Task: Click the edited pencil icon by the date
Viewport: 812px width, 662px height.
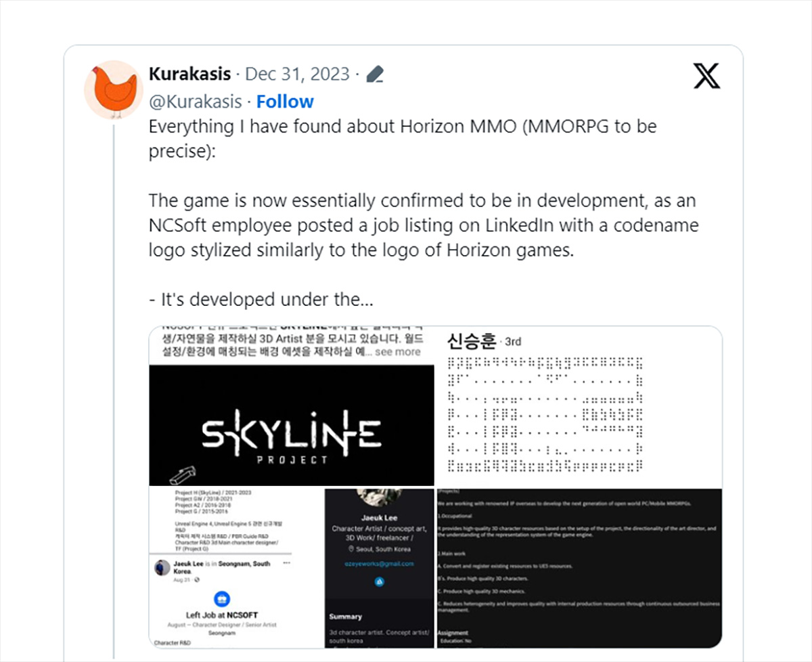Action: pos(375,74)
